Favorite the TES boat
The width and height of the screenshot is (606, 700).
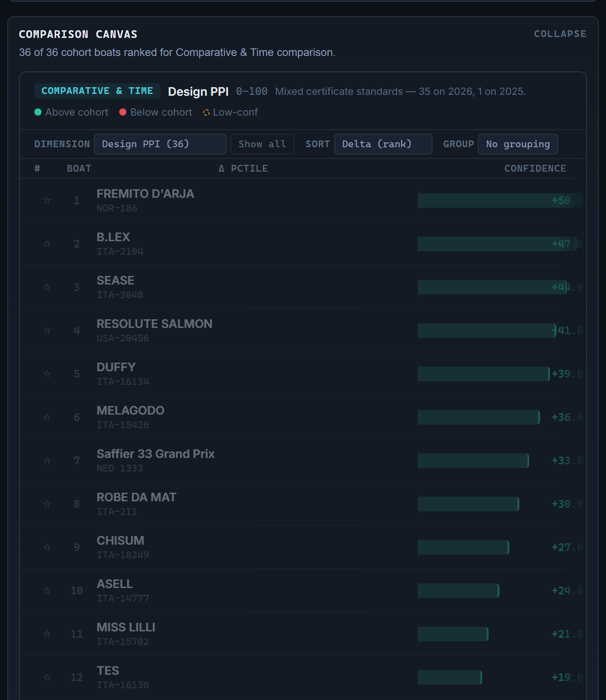coord(47,677)
